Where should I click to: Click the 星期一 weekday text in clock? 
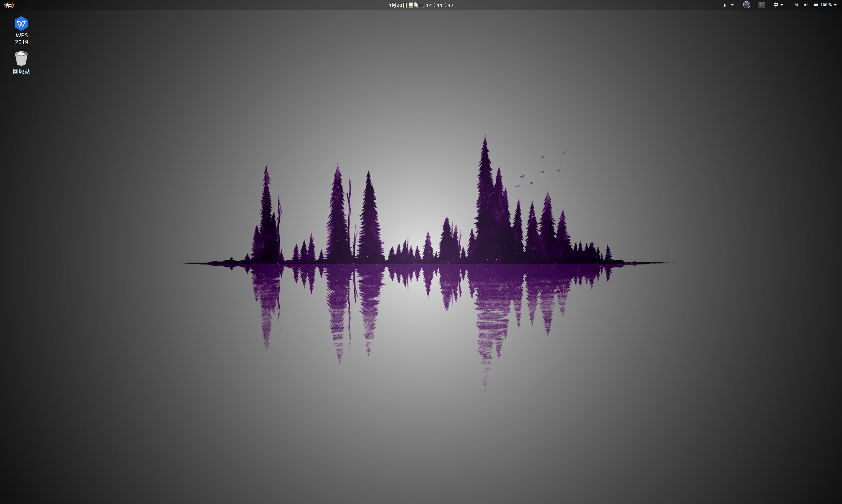[416, 5]
